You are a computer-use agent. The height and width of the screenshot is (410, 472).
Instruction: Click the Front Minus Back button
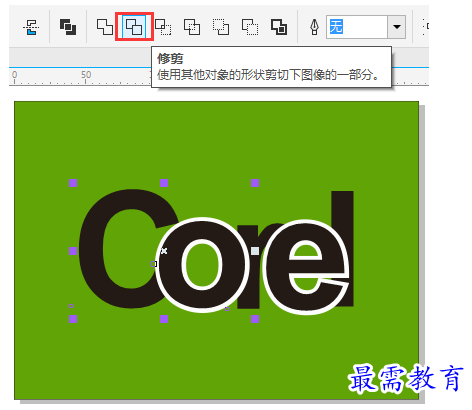click(x=221, y=27)
